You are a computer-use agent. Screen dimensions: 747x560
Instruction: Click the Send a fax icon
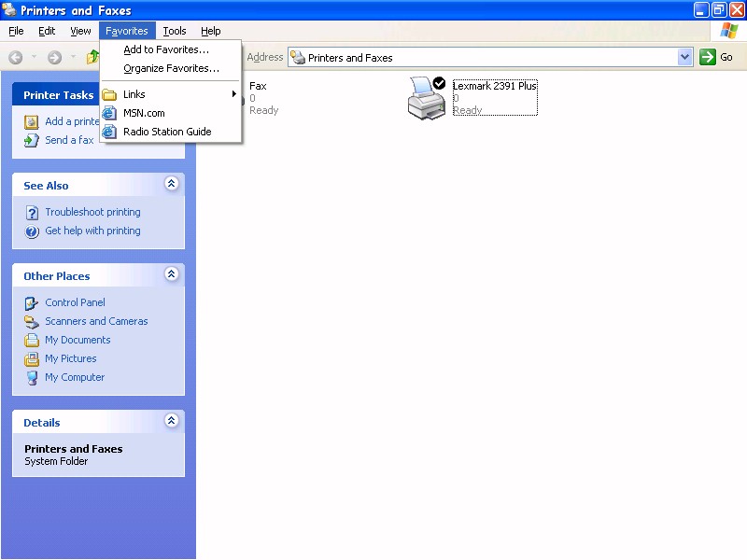32,141
